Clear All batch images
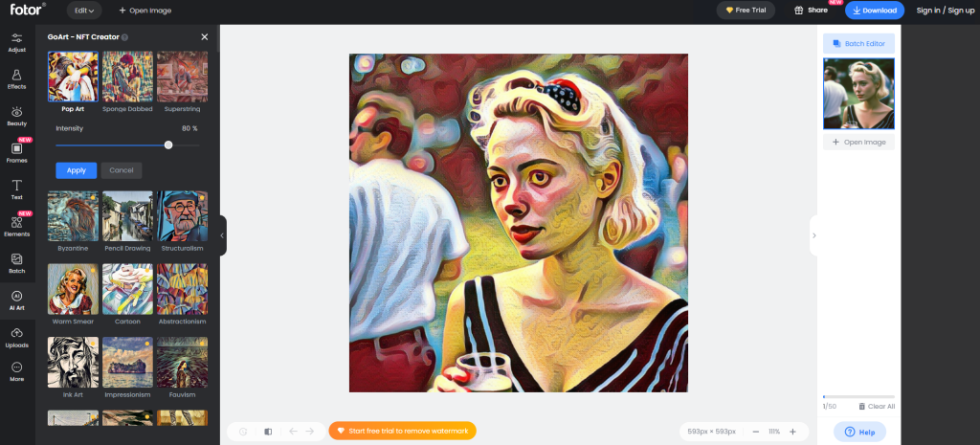Image resolution: width=980 pixels, height=445 pixels. pos(877,407)
